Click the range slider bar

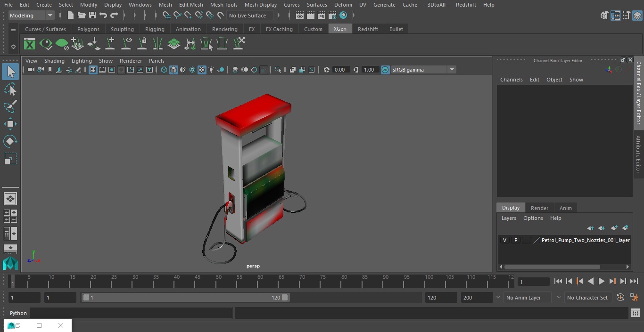[x=186, y=298]
